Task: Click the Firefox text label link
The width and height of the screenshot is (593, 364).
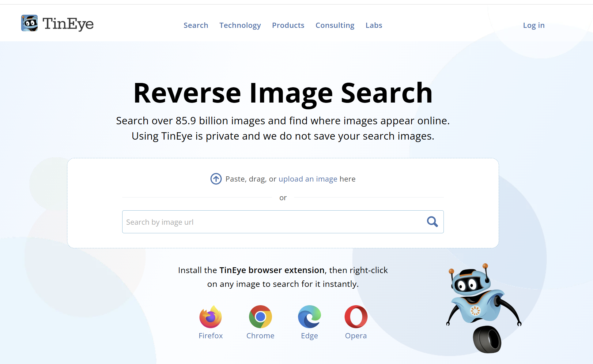Action: click(210, 336)
